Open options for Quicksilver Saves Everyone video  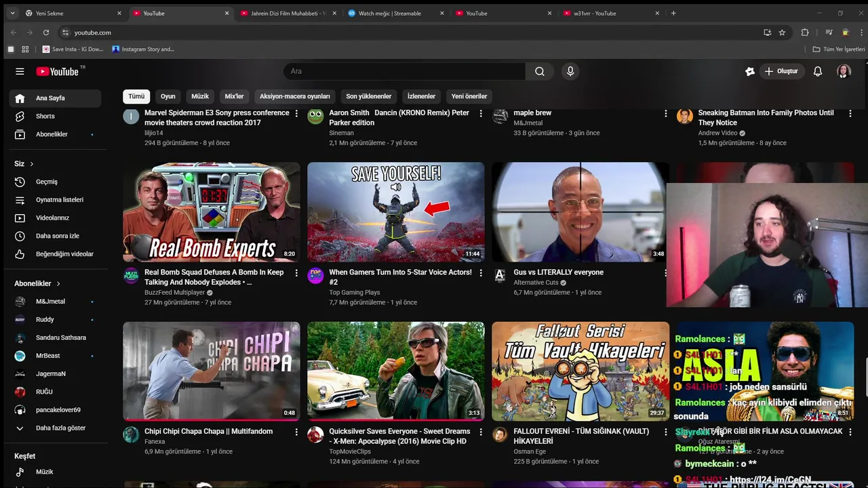481,432
